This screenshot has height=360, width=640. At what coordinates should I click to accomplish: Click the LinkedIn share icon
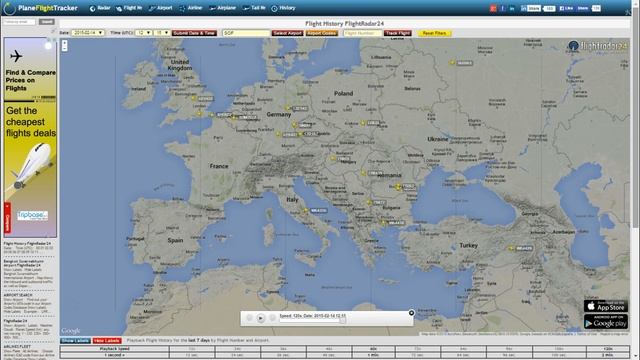tap(512, 8)
